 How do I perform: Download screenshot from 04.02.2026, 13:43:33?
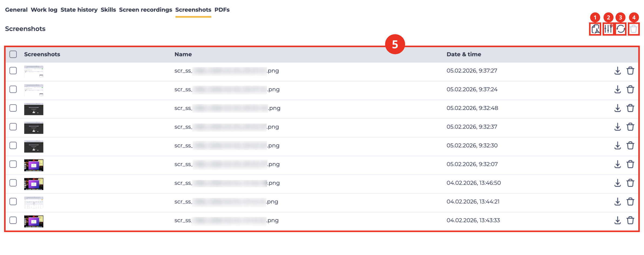pos(618,220)
